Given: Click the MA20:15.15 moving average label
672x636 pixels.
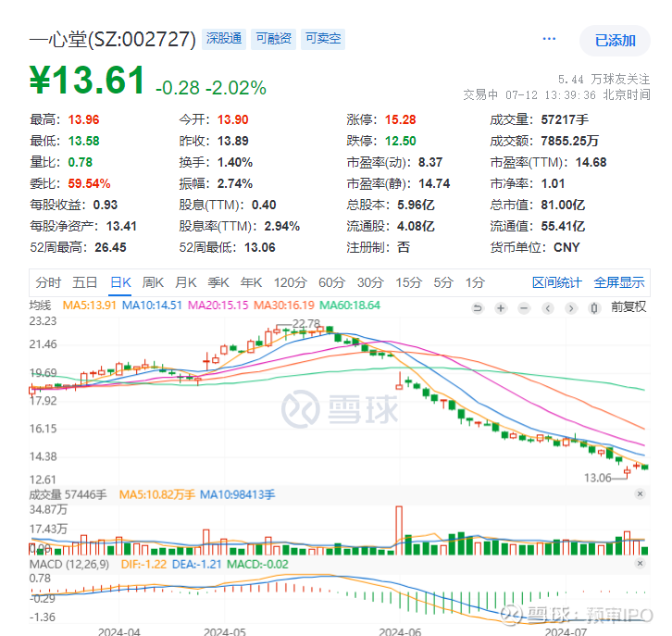Looking at the screenshot, I should pyautogui.click(x=218, y=306).
